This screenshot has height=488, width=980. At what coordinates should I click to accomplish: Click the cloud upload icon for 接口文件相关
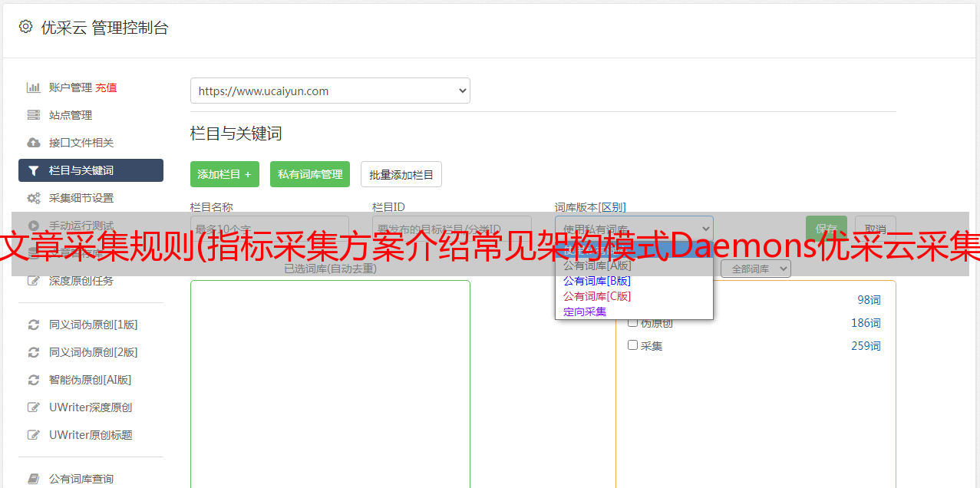[33, 143]
